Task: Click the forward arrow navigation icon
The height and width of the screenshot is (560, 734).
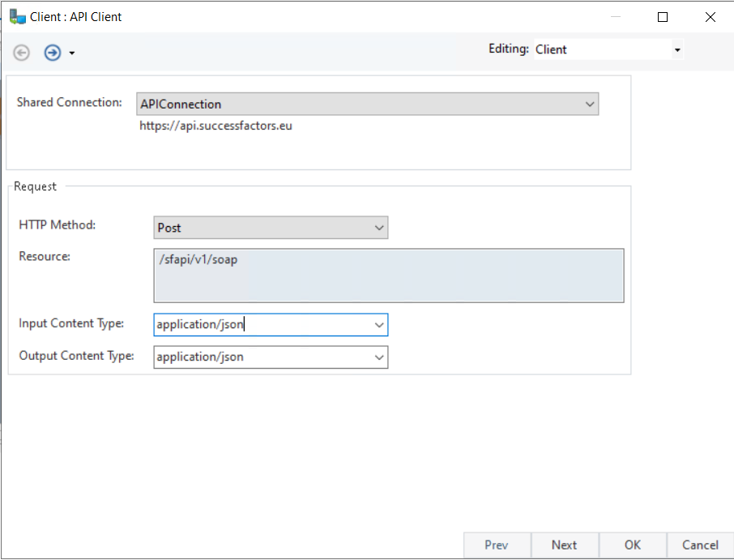Action: pyautogui.click(x=53, y=53)
